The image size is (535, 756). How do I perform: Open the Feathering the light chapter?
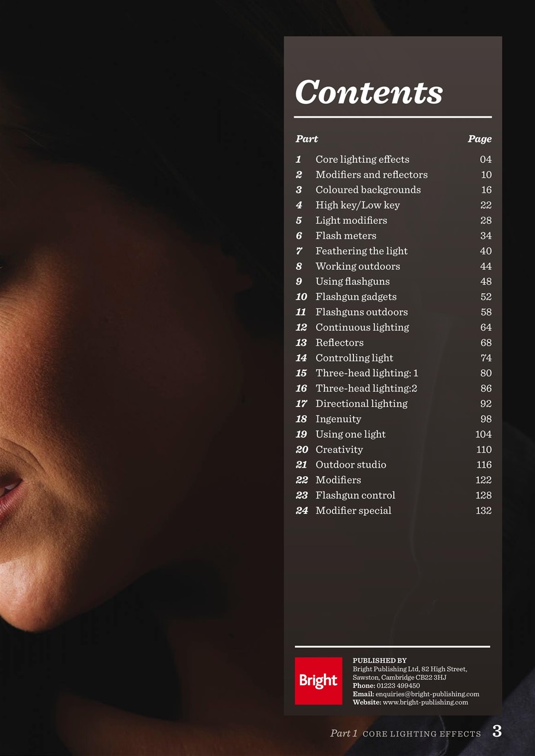click(361, 251)
